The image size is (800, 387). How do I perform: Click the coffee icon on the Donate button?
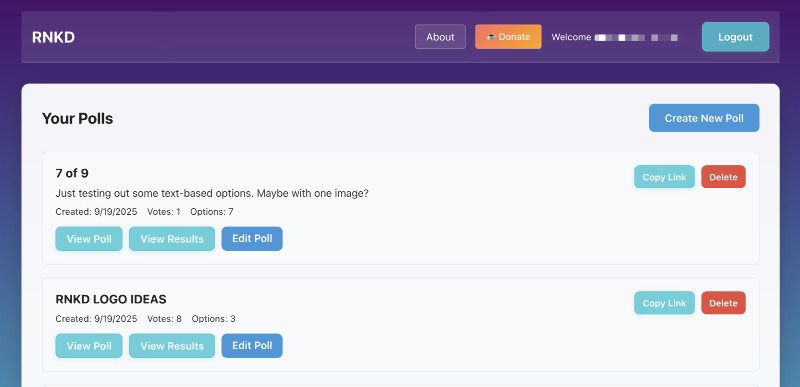pos(491,37)
